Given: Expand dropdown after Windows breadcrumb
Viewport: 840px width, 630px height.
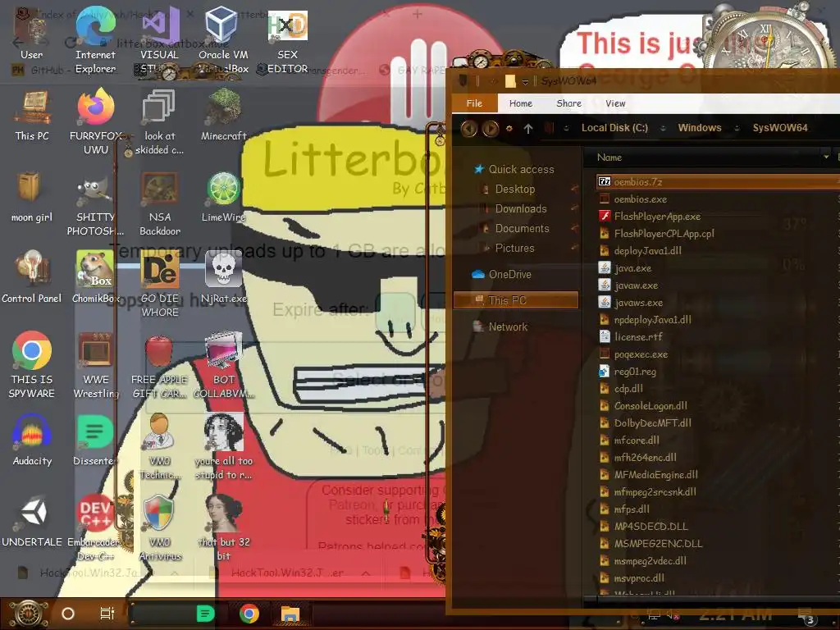Looking at the screenshot, I should click(x=737, y=128).
